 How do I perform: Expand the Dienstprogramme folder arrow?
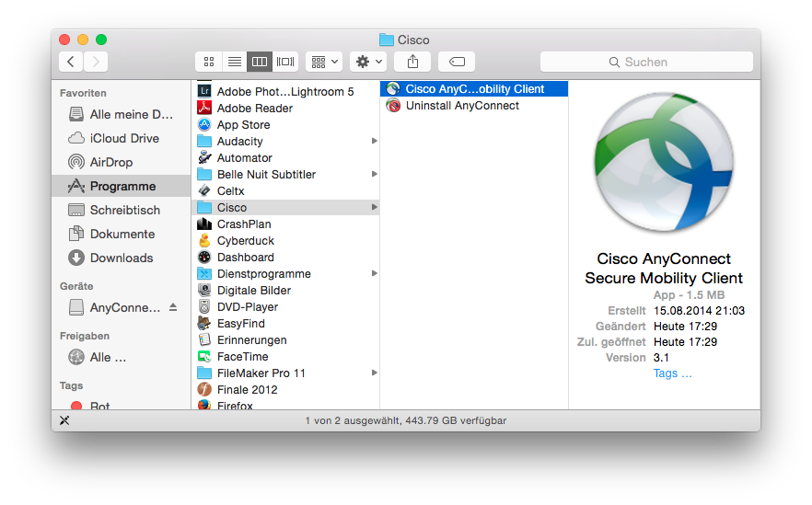pos(374,273)
